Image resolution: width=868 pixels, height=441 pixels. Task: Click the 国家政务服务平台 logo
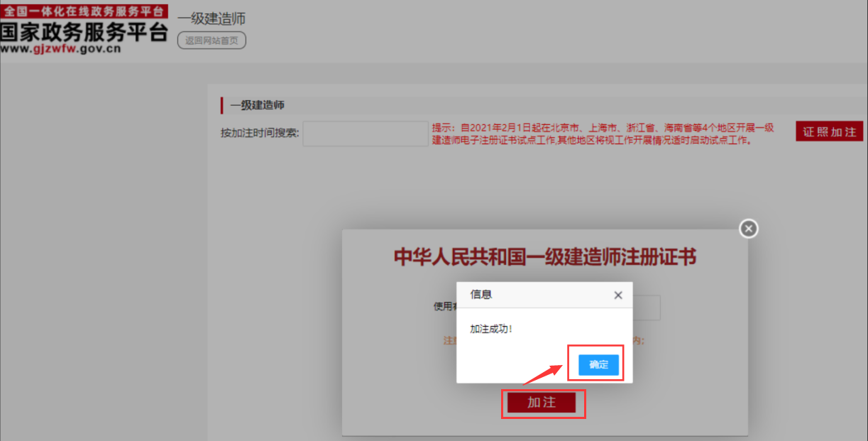point(84,32)
